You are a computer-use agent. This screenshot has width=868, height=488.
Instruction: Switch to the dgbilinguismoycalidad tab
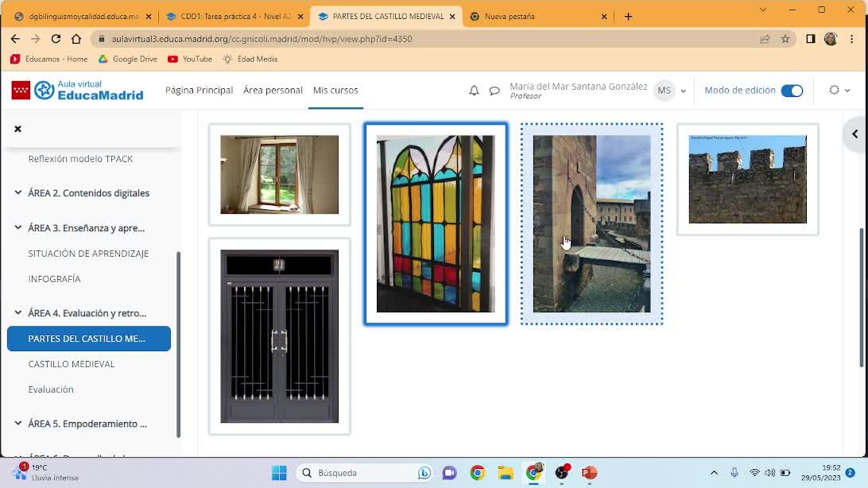(83, 17)
